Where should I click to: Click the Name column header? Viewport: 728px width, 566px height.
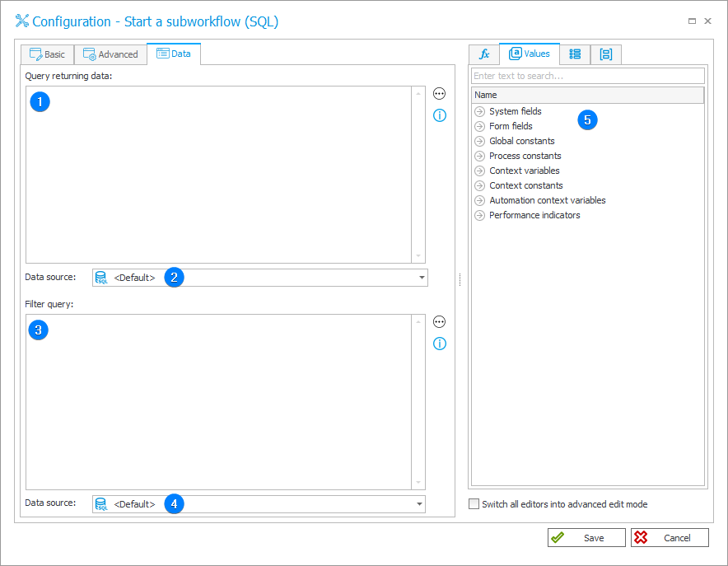(588, 95)
